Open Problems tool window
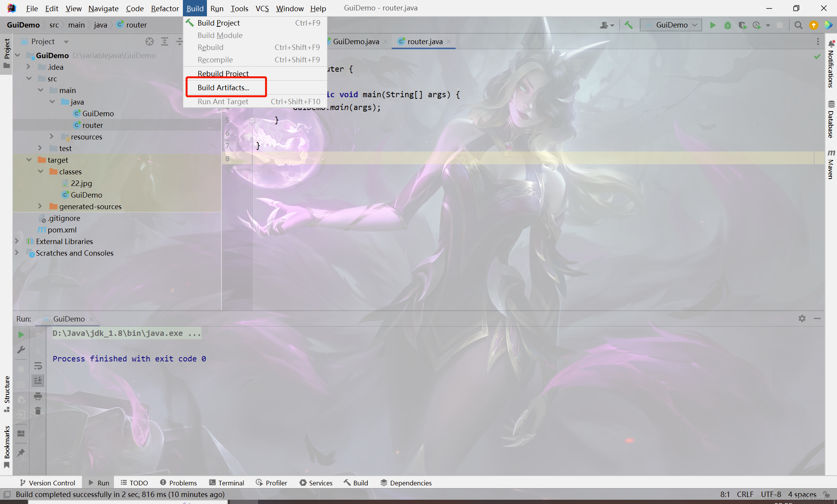Image resolution: width=837 pixels, height=504 pixels. tap(179, 483)
